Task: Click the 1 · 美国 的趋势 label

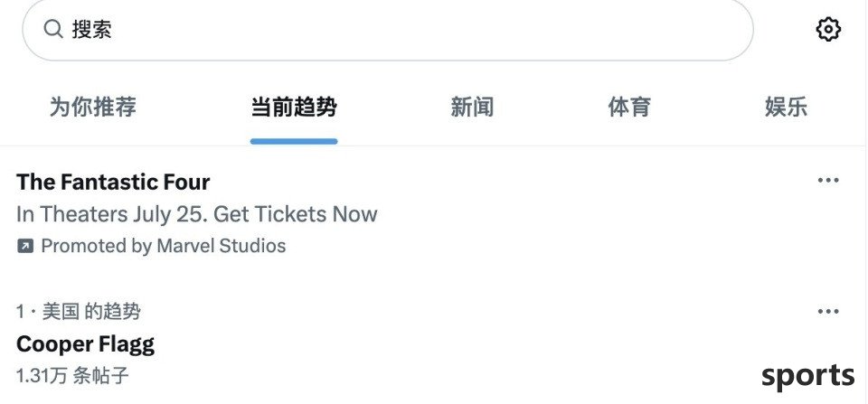Action: tap(79, 312)
